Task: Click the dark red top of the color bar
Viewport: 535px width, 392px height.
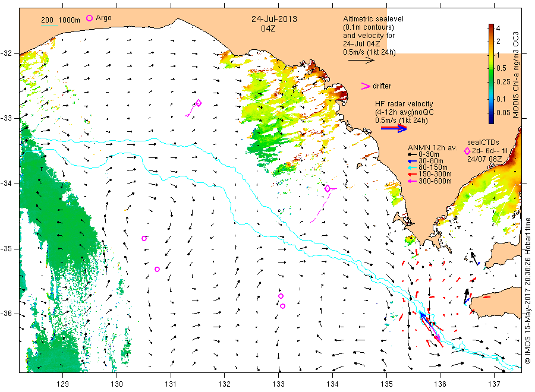Action: click(492, 26)
